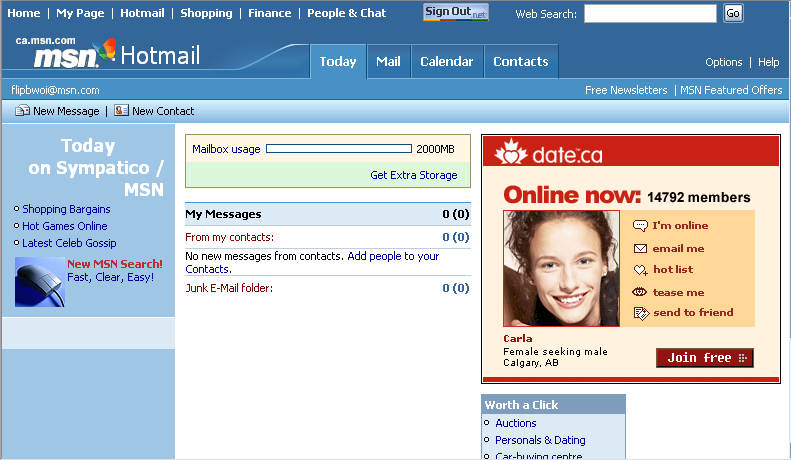Click hot list text in ad
Viewport: 791px width, 460px height.
tap(673, 269)
